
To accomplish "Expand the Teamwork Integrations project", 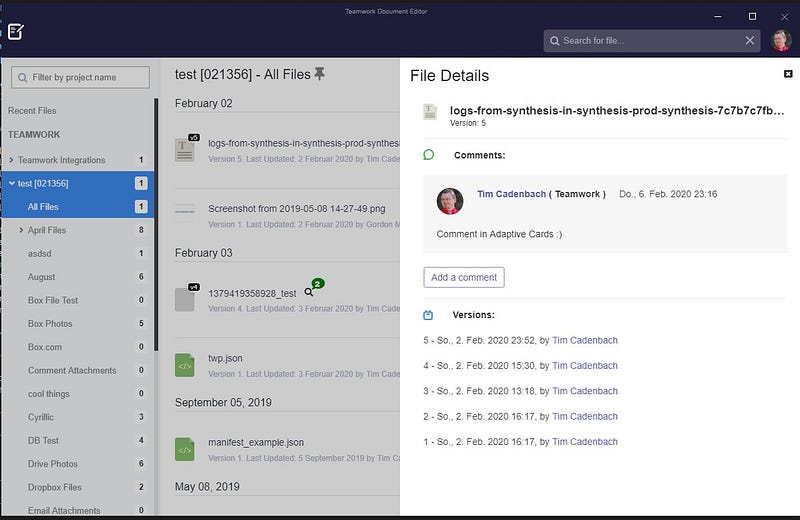I will (x=11, y=160).
